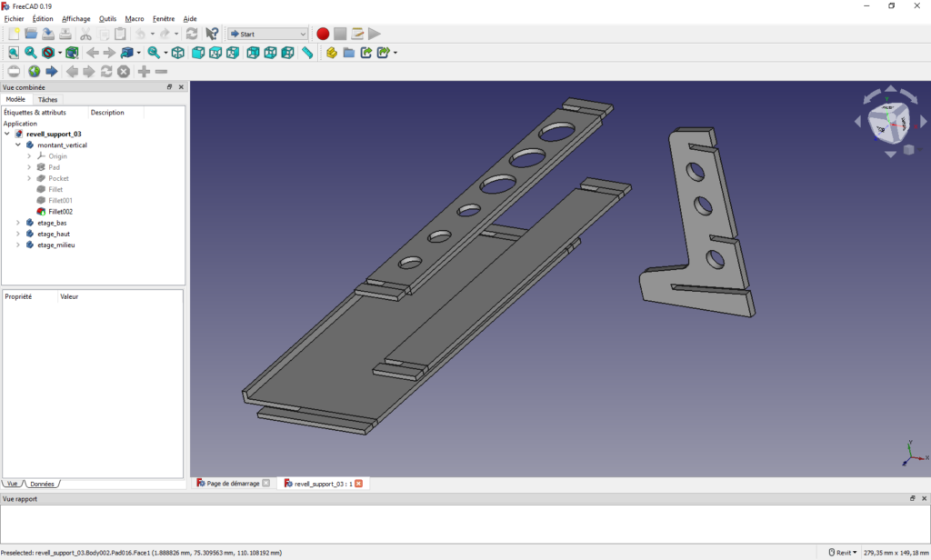Select the Origin tree item
The width and height of the screenshot is (931, 560).
tap(57, 156)
